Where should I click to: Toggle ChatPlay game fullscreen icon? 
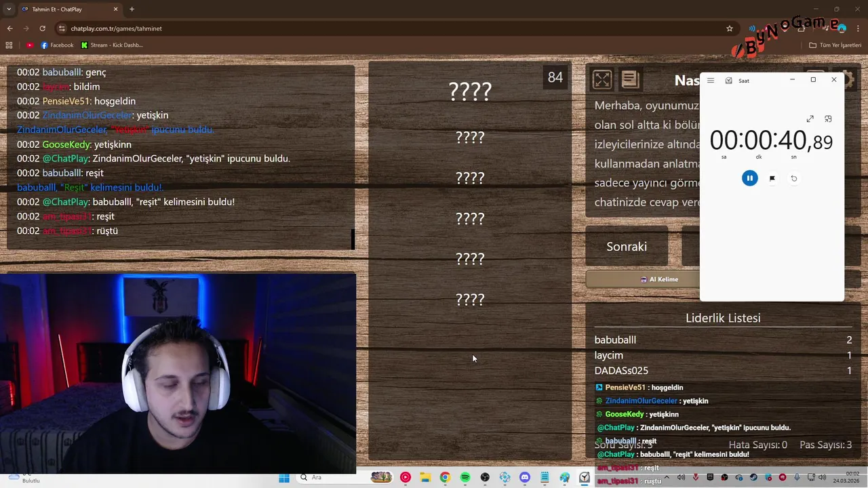[602, 80]
